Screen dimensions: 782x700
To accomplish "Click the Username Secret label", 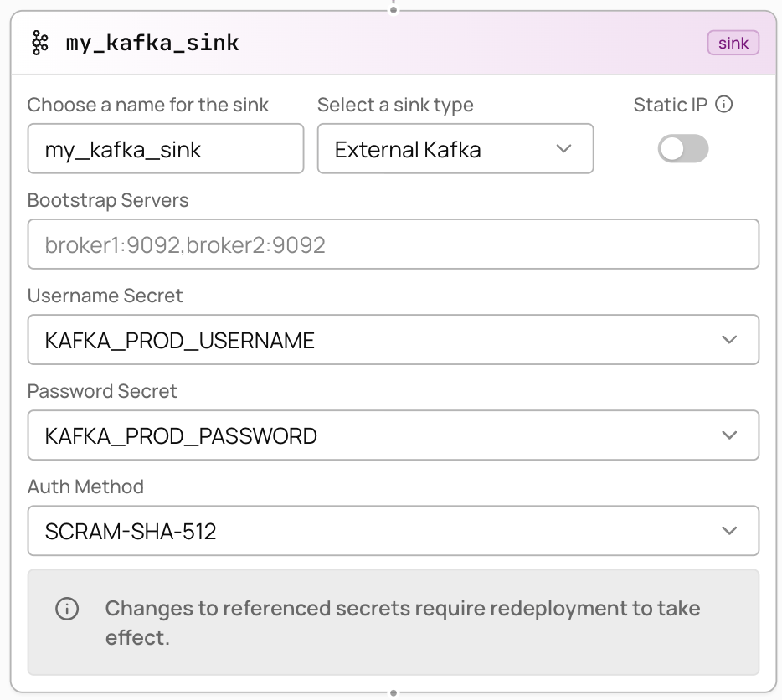I will 105,296.
